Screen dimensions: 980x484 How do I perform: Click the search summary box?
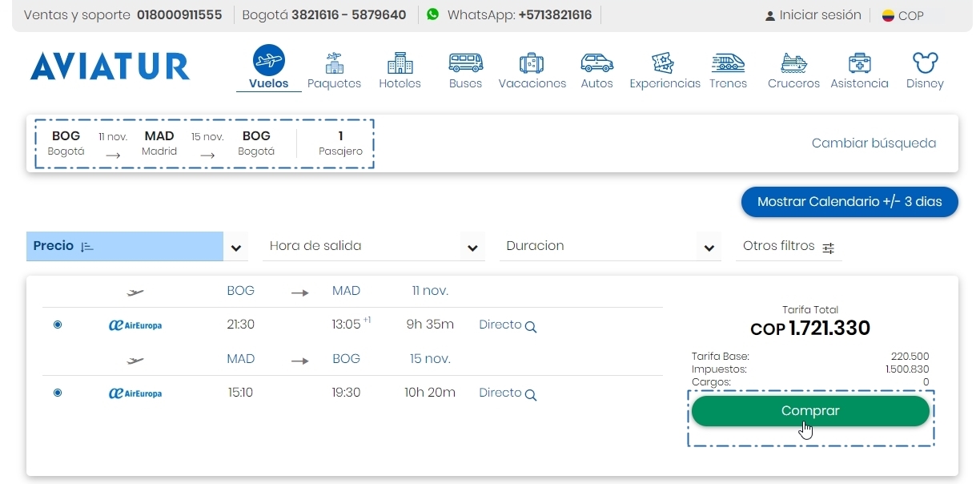(204, 144)
